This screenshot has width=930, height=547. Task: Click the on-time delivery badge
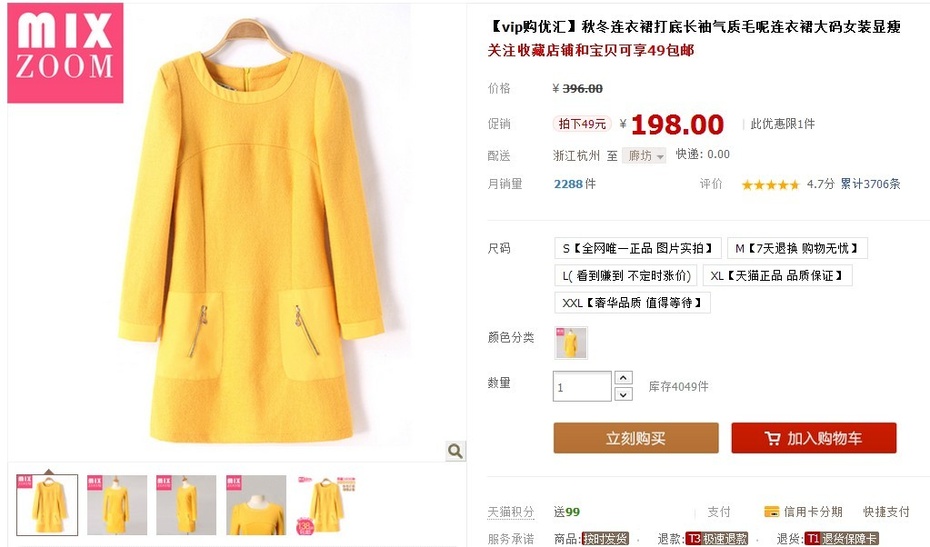pos(605,539)
